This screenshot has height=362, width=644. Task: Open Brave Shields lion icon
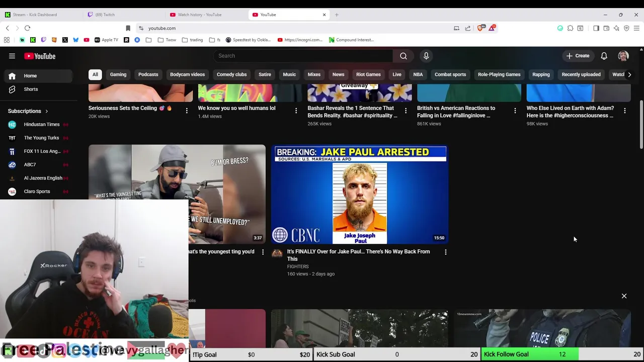(480, 28)
